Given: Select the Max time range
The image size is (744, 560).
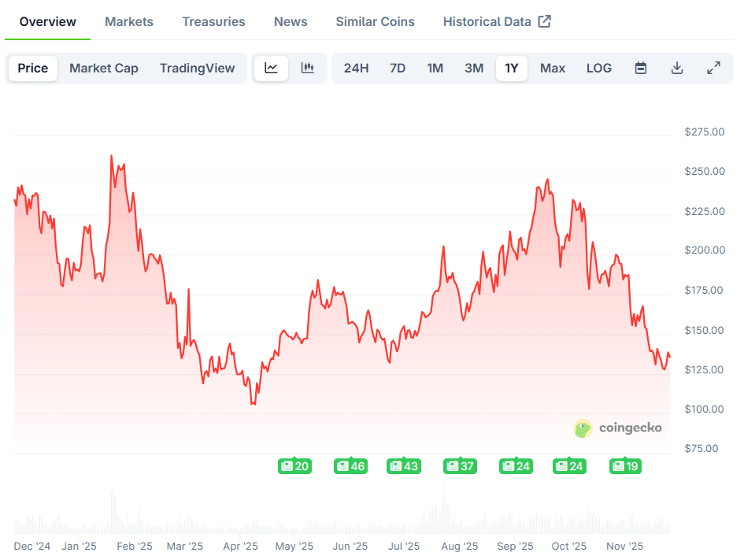Looking at the screenshot, I should point(553,69).
